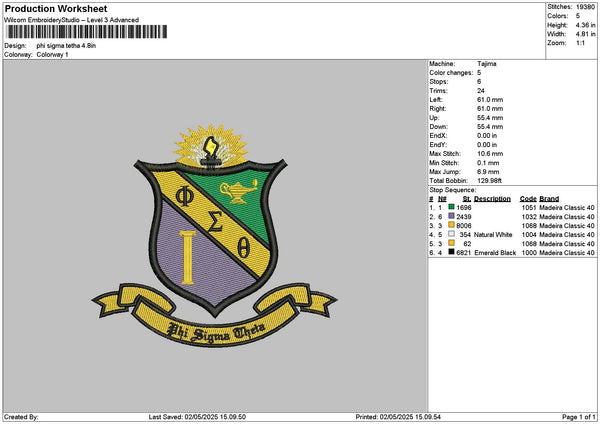This screenshot has width=600, height=424.
Task: Click the stitch count 2439
Action: pyautogui.click(x=464, y=217)
